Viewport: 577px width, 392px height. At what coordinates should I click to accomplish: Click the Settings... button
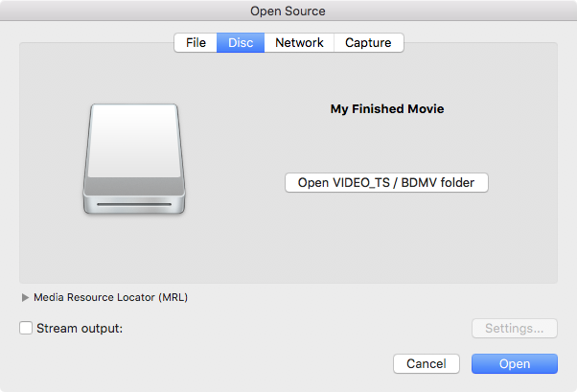tap(515, 329)
